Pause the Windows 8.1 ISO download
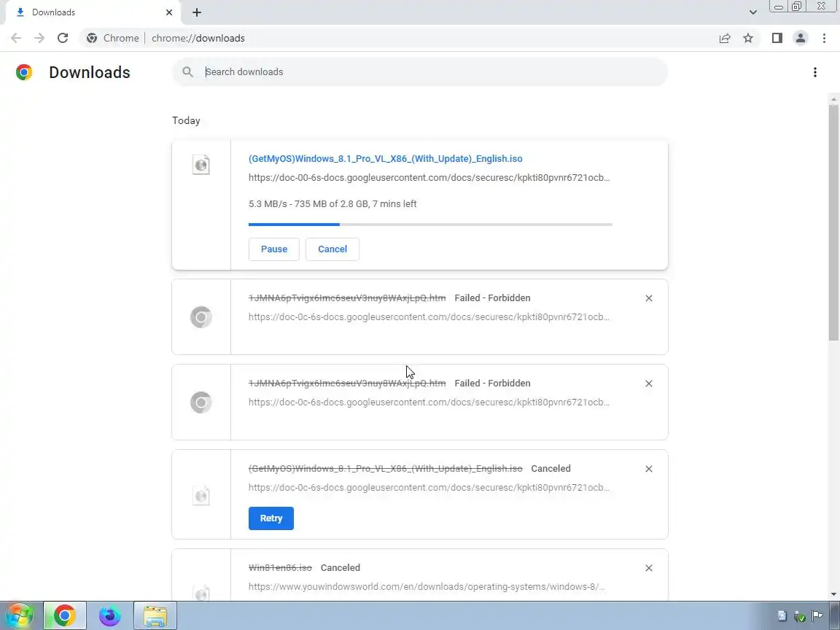Viewport: 840px width, 630px height. click(x=273, y=249)
